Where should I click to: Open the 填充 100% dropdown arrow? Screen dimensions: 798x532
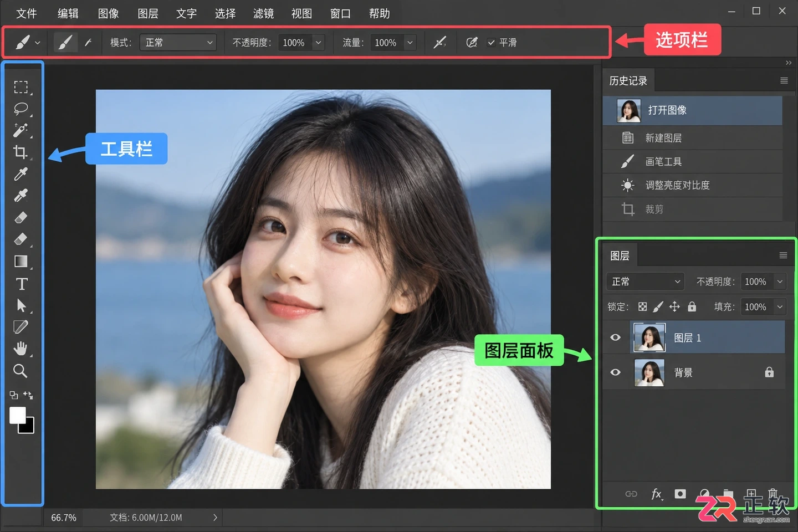[x=780, y=306]
